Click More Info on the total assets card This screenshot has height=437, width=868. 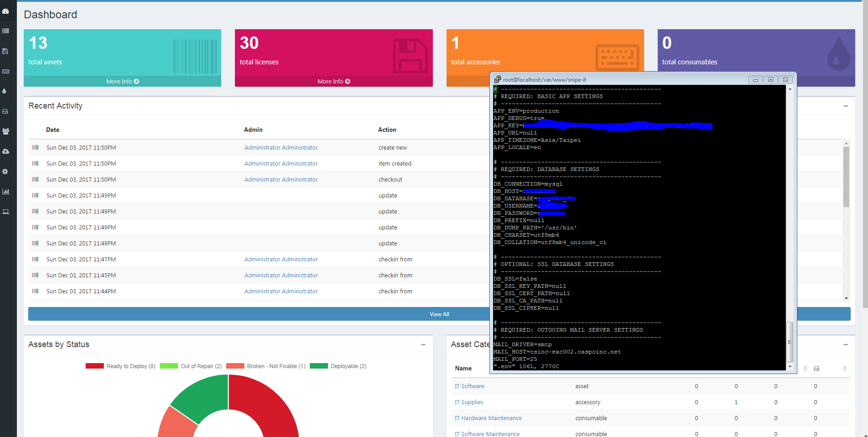[x=122, y=81]
